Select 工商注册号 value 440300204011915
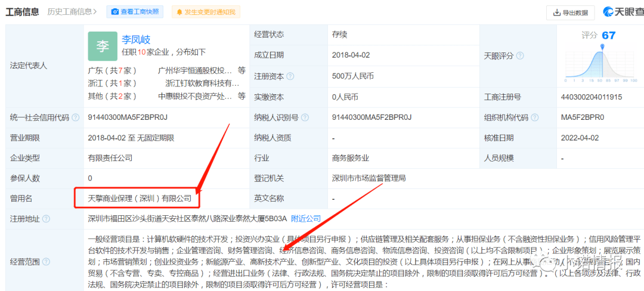 tap(591, 97)
